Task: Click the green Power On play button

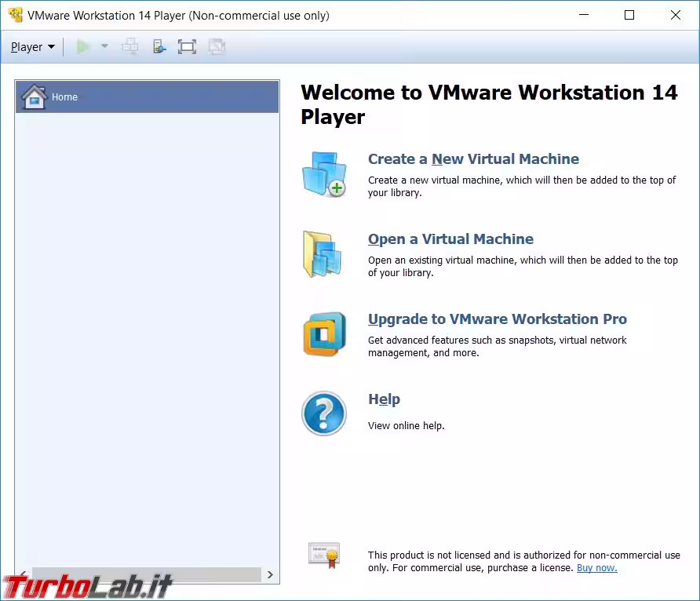Action: coord(83,47)
